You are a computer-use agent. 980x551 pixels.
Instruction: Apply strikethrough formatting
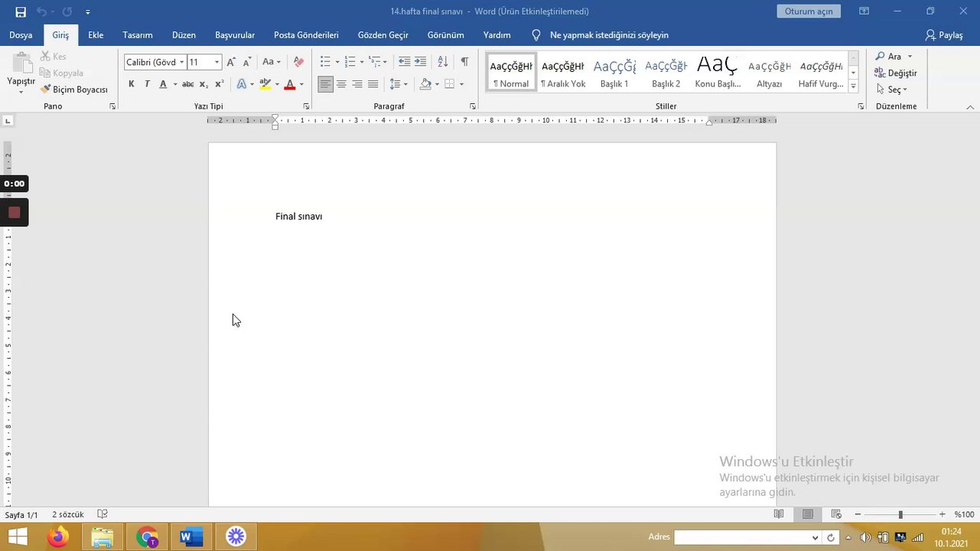pyautogui.click(x=187, y=84)
